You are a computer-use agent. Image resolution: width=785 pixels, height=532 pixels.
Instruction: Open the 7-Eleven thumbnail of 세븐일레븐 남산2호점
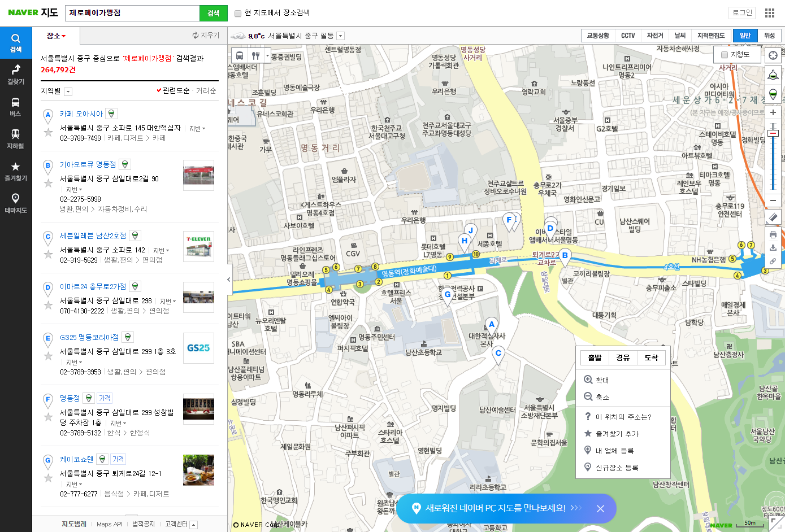[198, 246]
